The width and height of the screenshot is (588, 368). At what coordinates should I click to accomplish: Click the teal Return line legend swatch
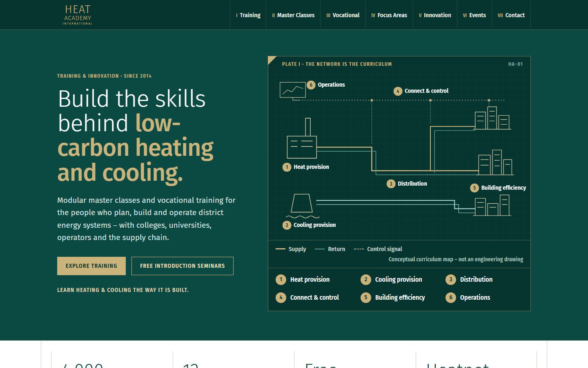320,249
